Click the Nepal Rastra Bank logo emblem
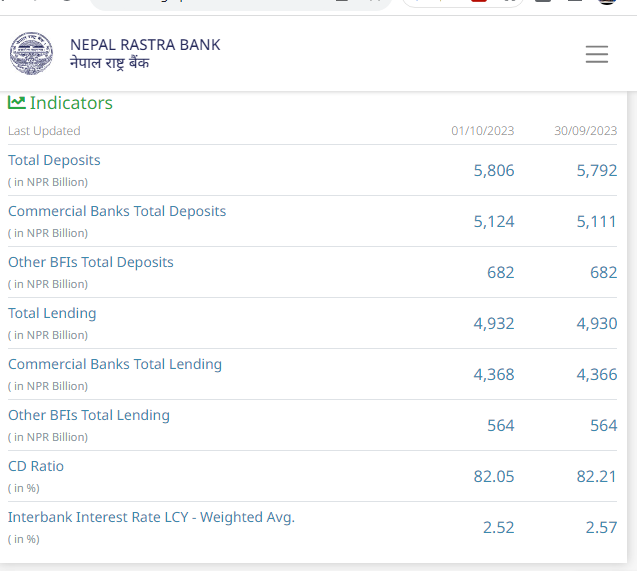This screenshot has width=637, height=571. tap(31, 54)
